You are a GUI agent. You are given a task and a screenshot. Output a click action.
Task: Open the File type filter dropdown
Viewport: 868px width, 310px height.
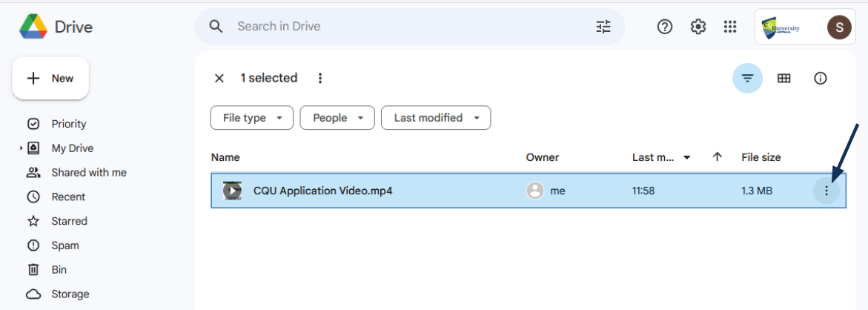[252, 118]
